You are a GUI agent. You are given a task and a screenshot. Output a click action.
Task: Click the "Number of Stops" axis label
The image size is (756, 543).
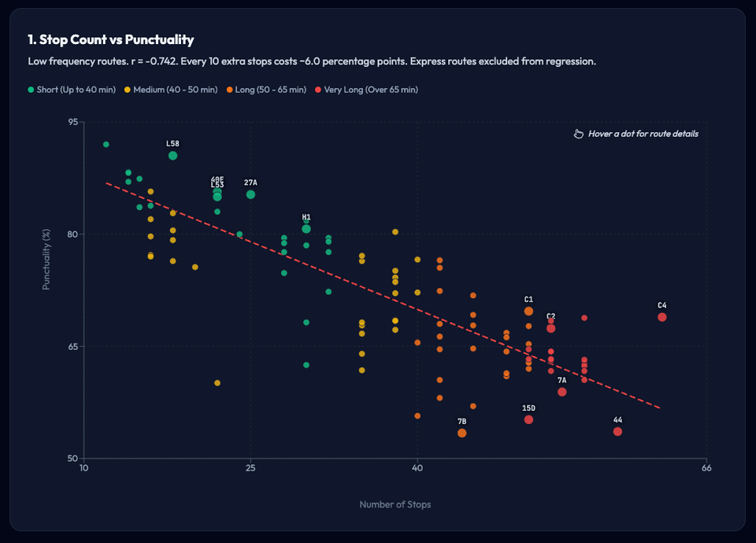pyautogui.click(x=395, y=504)
